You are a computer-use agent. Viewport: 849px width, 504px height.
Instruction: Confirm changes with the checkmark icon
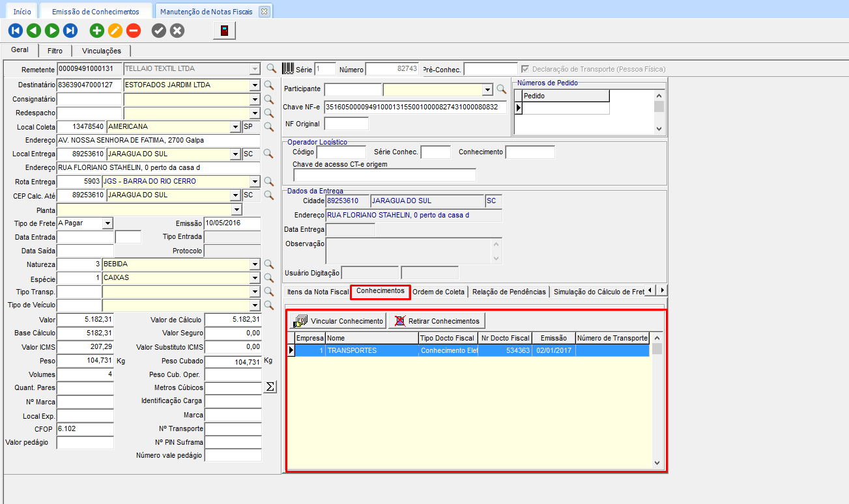[x=158, y=30]
